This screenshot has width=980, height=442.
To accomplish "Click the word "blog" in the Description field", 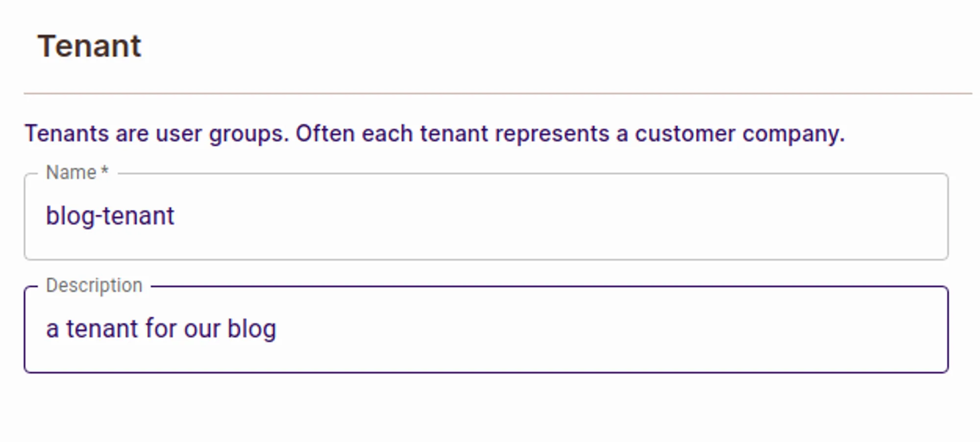I will pyautogui.click(x=252, y=329).
